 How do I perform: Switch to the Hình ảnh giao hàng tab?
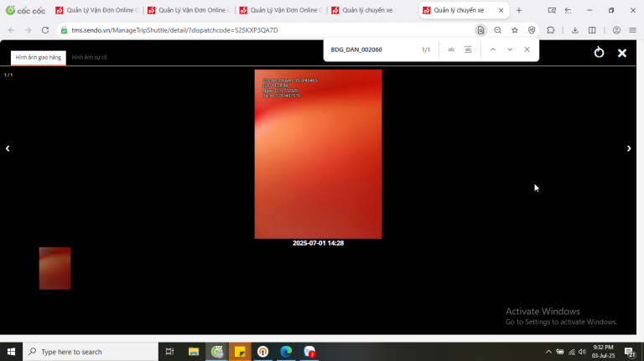(x=39, y=58)
